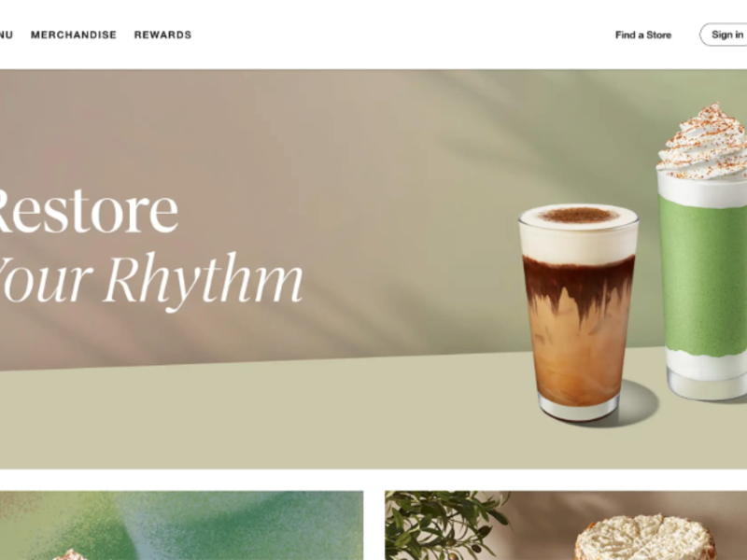Click the italic Your Rhythm headline text
The width and height of the screenshot is (747, 560).
(x=150, y=279)
